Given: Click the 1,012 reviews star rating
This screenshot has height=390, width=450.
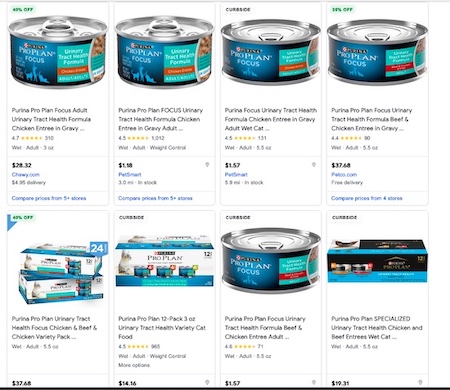Looking at the screenshot, I should point(141,138).
